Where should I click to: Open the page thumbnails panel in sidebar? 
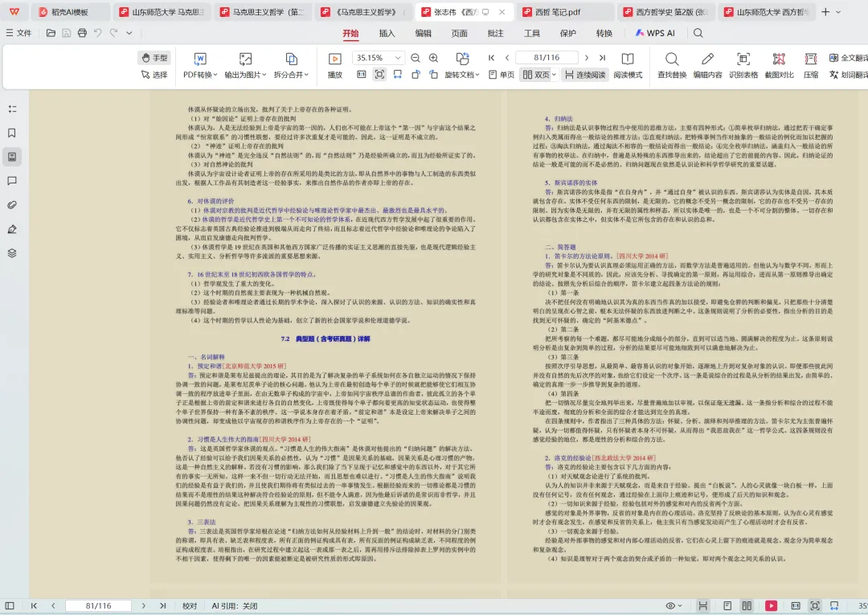click(x=12, y=157)
